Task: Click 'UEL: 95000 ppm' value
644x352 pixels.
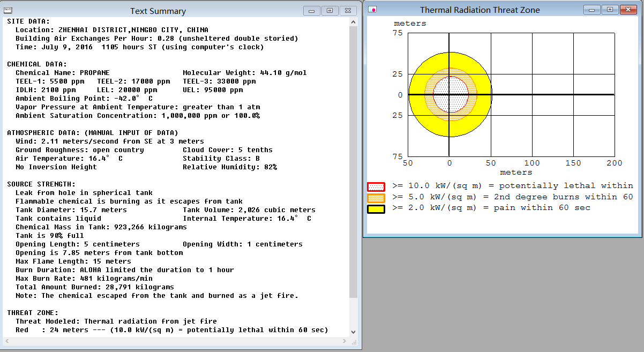Action: 213,90
